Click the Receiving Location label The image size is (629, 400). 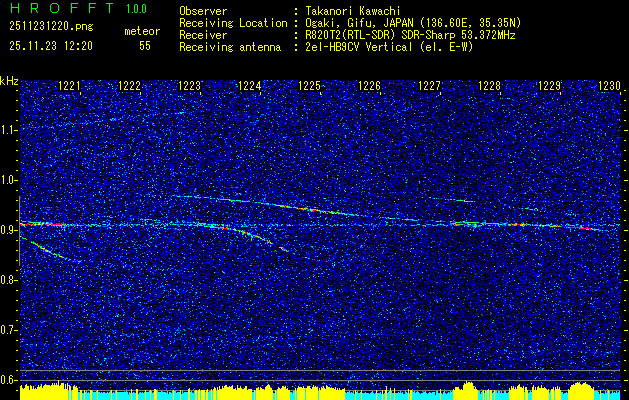click(x=233, y=23)
